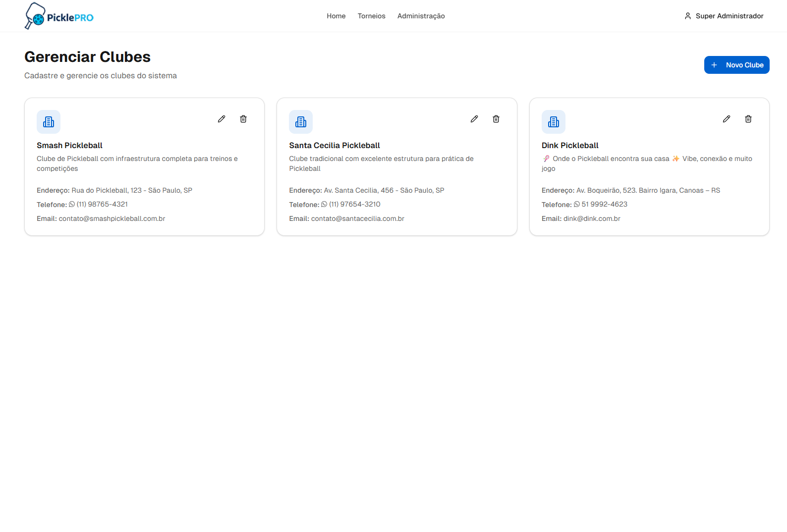The height and width of the screenshot is (532, 787).
Task: Click Dink Pickleball's phone number
Action: (604, 204)
